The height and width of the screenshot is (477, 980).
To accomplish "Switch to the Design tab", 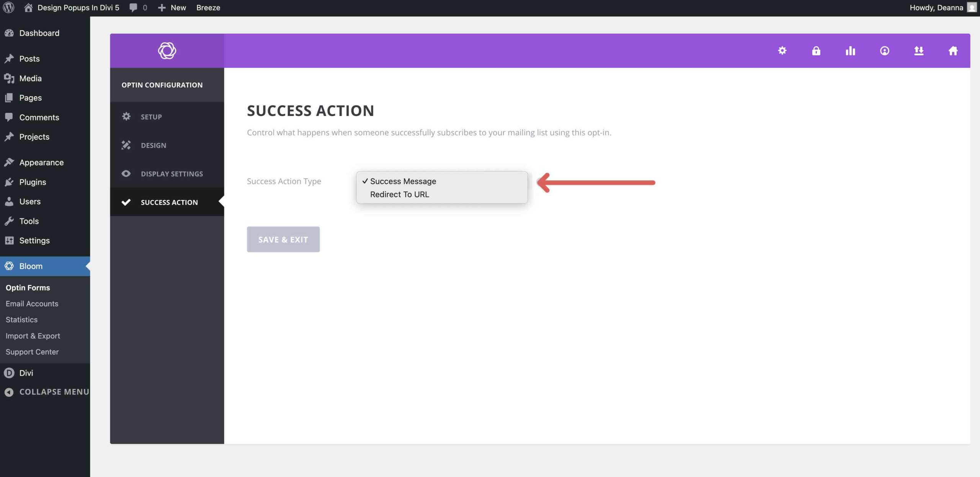I will (153, 145).
